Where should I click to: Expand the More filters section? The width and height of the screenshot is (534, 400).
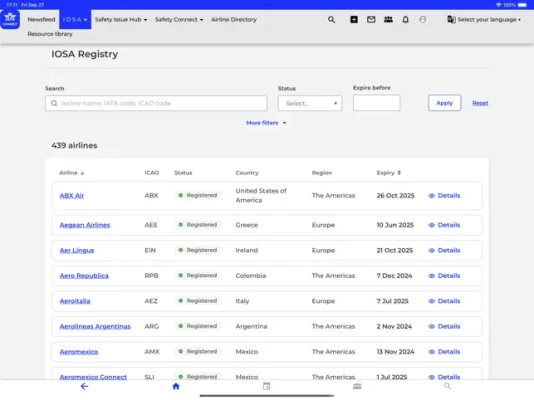(266, 123)
